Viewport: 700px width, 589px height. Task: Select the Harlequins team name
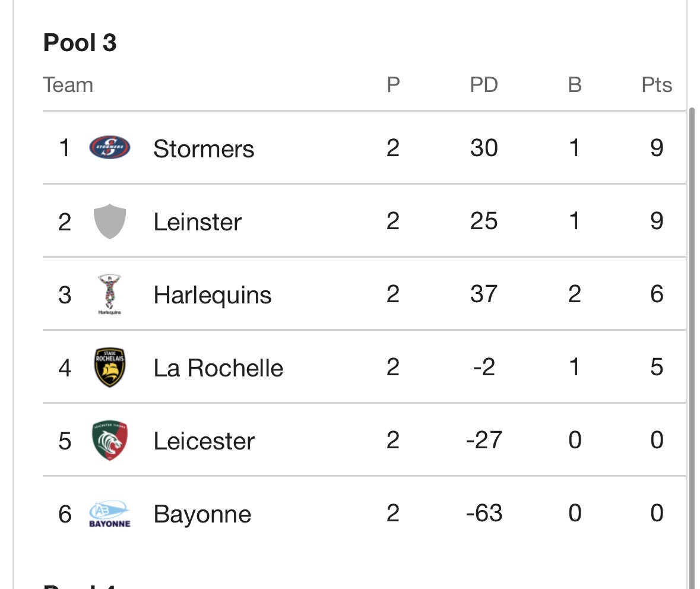tap(212, 295)
